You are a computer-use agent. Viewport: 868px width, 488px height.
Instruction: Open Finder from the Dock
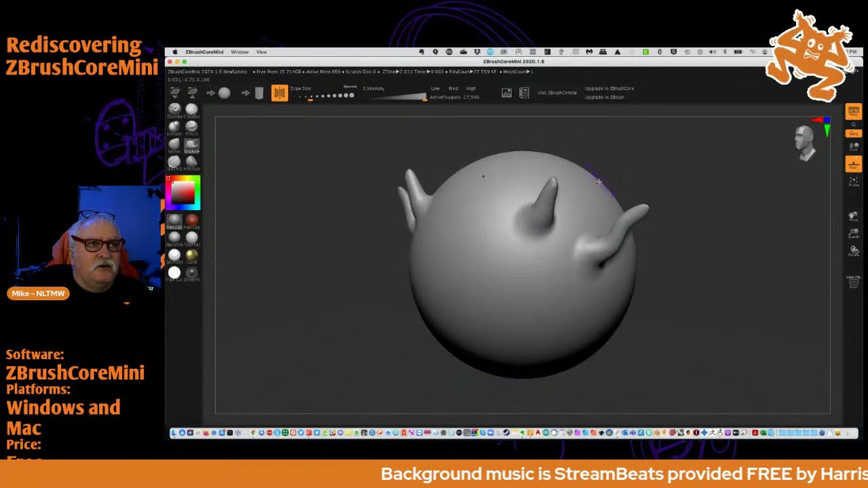click(x=174, y=433)
